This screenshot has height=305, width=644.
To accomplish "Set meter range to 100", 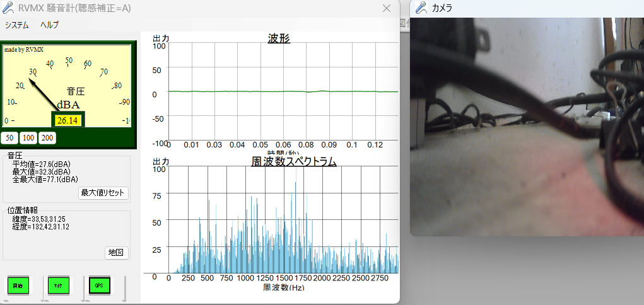I will click(28, 138).
